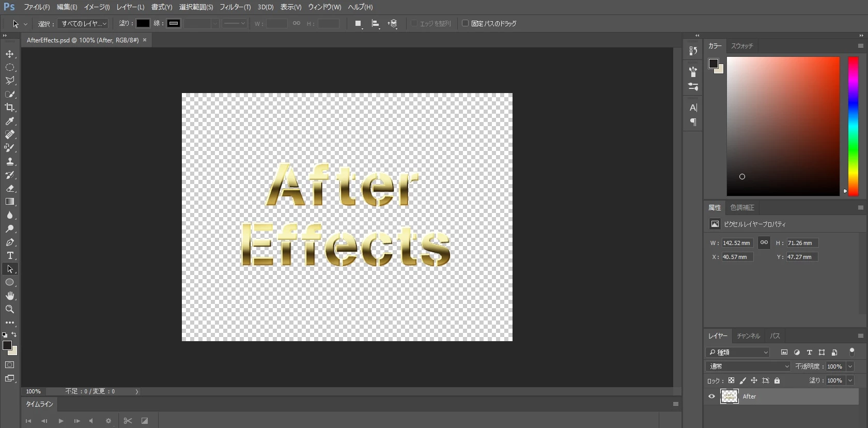Go to the first frame in timeline
The height and width of the screenshot is (428, 868).
(x=28, y=421)
